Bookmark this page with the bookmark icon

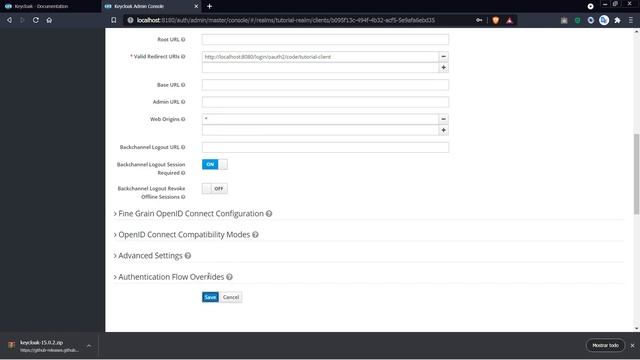click(x=113, y=20)
